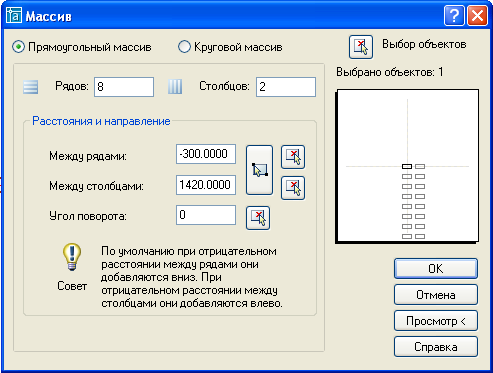Click the Массив dialog title icon

[14, 15]
